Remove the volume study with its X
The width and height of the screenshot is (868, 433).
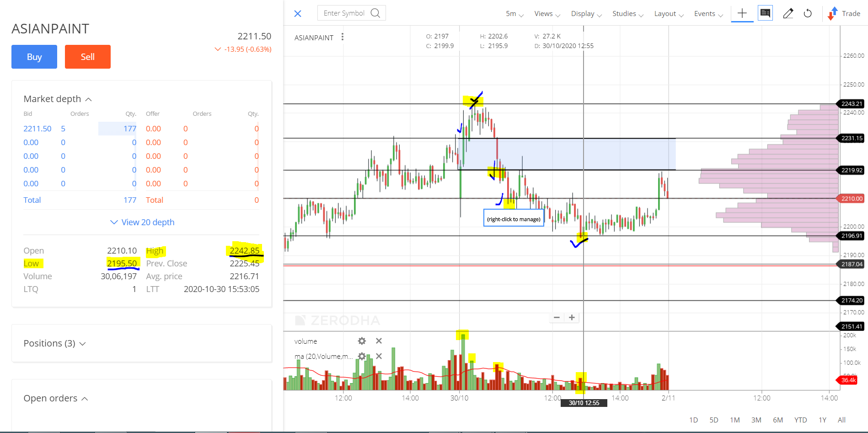(x=379, y=341)
